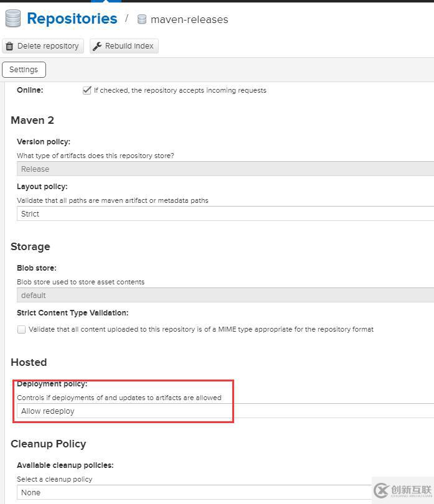434x504 pixels.
Task: Open the Blob store default field
Action: (x=225, y=295)
